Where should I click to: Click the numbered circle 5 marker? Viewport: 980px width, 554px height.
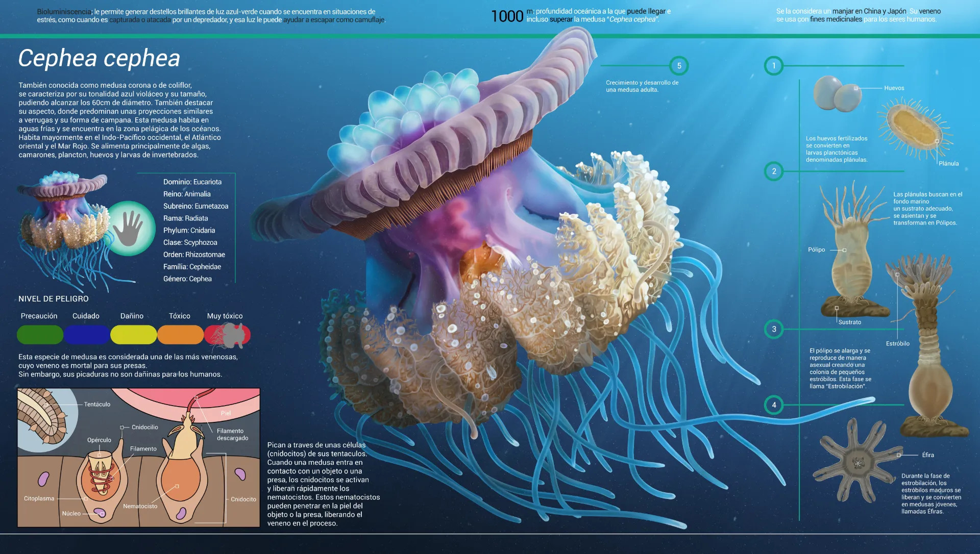coord(679,66)
